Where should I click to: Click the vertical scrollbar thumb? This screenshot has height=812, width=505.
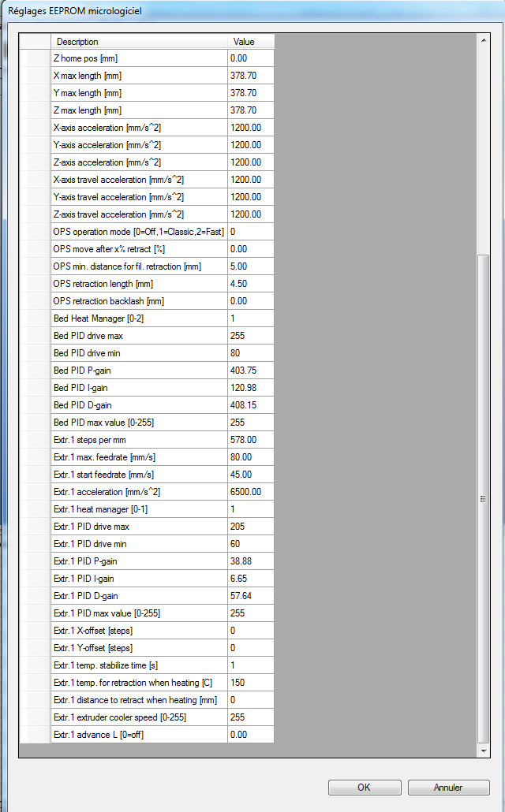(x=484, y=498)
